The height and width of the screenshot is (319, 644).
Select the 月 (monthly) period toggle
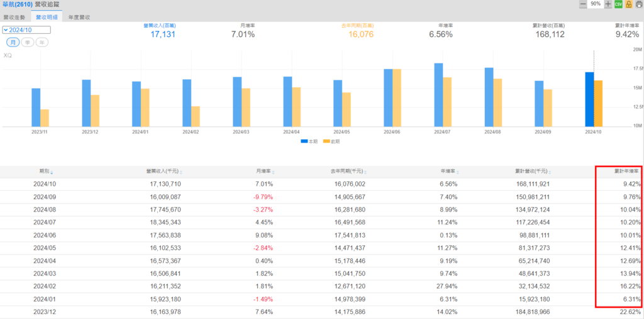coord(13,42)
